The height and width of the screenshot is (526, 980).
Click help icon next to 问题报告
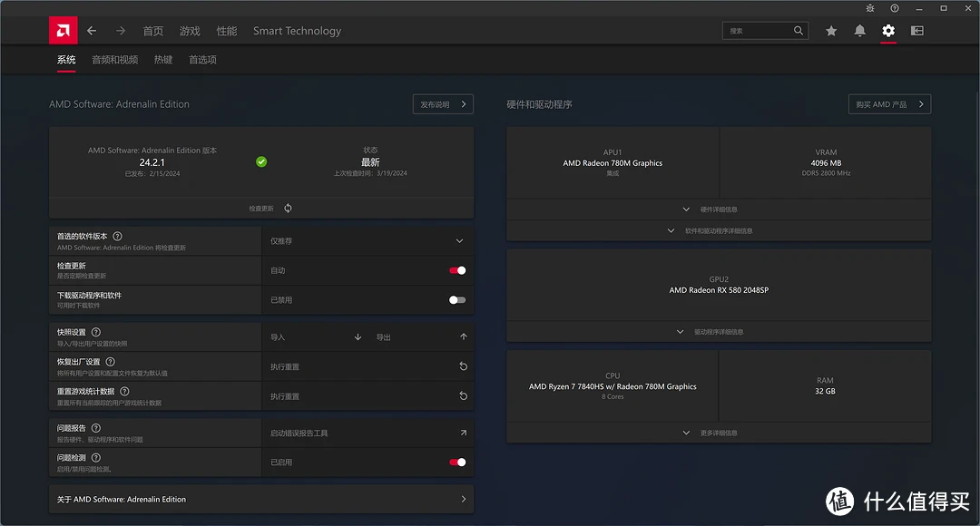pyautogui.click(x=96, y=428)
